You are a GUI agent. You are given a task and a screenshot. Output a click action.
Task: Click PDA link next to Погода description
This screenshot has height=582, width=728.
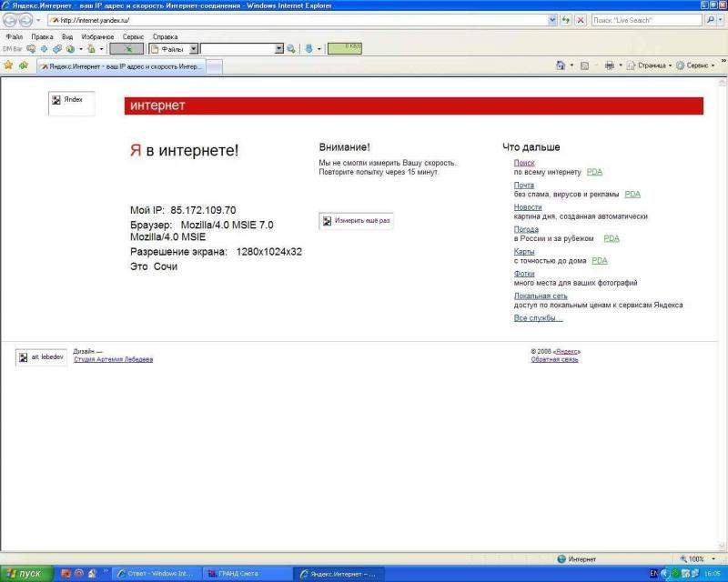[x=612, y=238]
